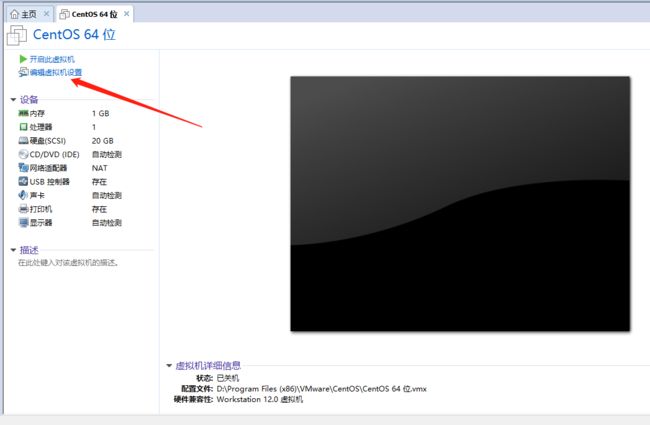The image size is (650, 425).
Task: Collapse the 虚拟机详细信息 section
Action: (x=169, y=365)
